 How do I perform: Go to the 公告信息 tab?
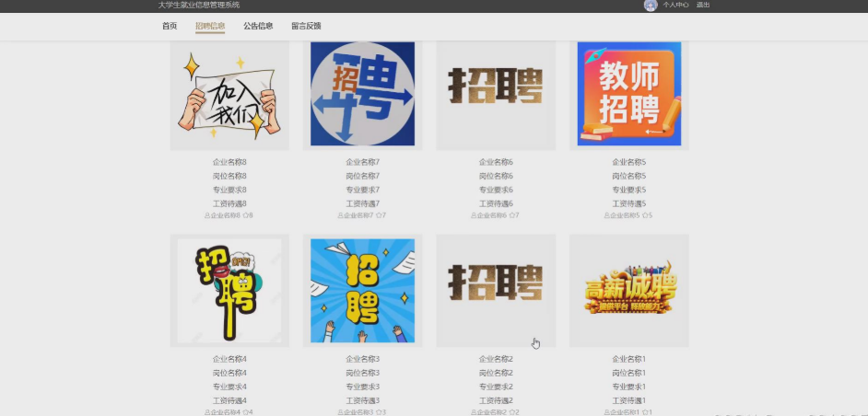point(258,26)
